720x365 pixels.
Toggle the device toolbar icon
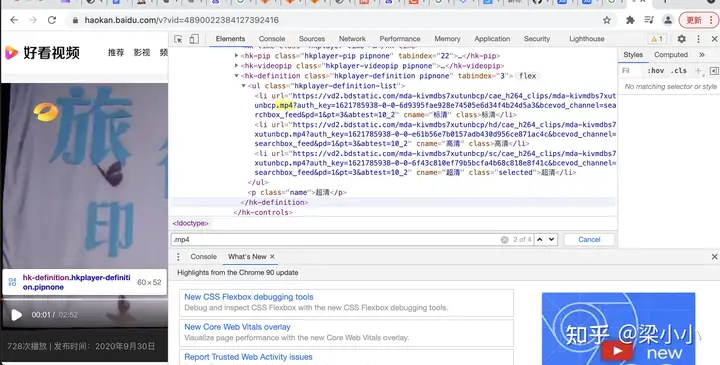pyautogui.click(x=194, y=39)
